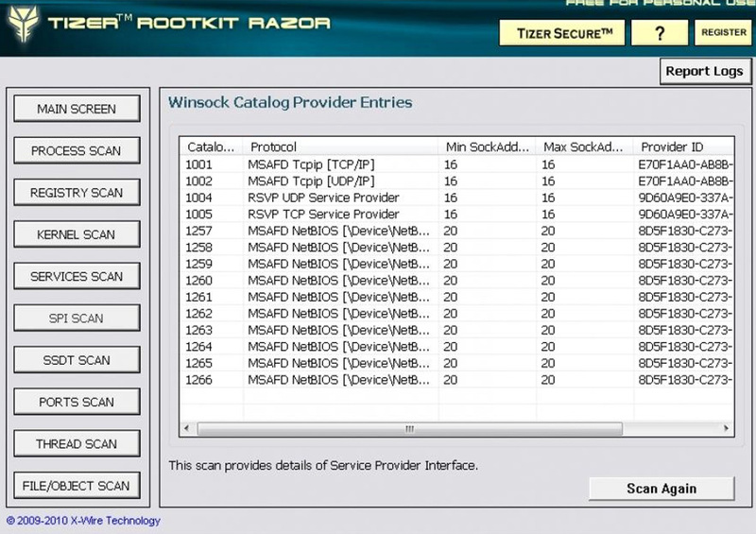Open Report Logs

(x=705, y=72)
